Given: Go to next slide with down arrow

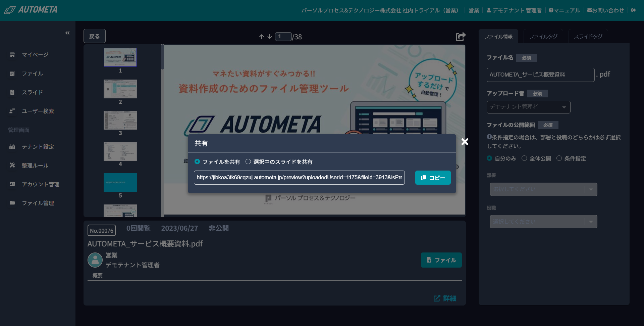Looking at the screenshot, I should click(x=270, y=37).
